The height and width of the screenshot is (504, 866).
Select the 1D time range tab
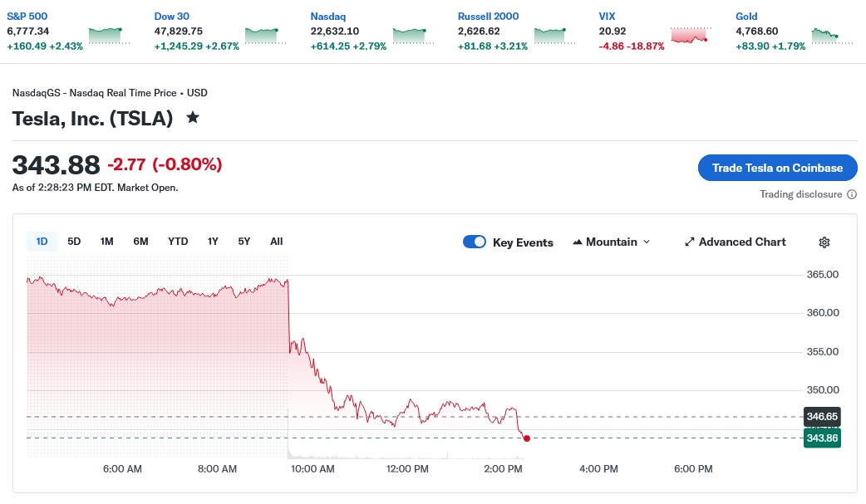(x=42, y=242)
